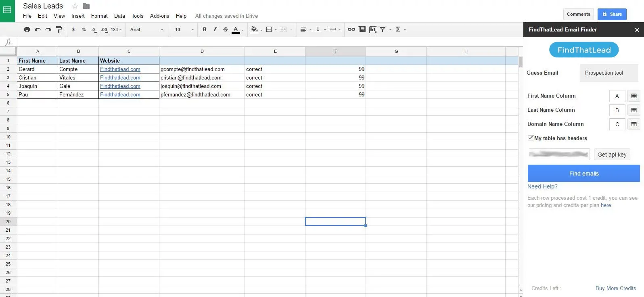Image resolution: width=644 pixels, height=297 pixels.
Task: Open the Arial font dropdown
Action: click(147, 29)
